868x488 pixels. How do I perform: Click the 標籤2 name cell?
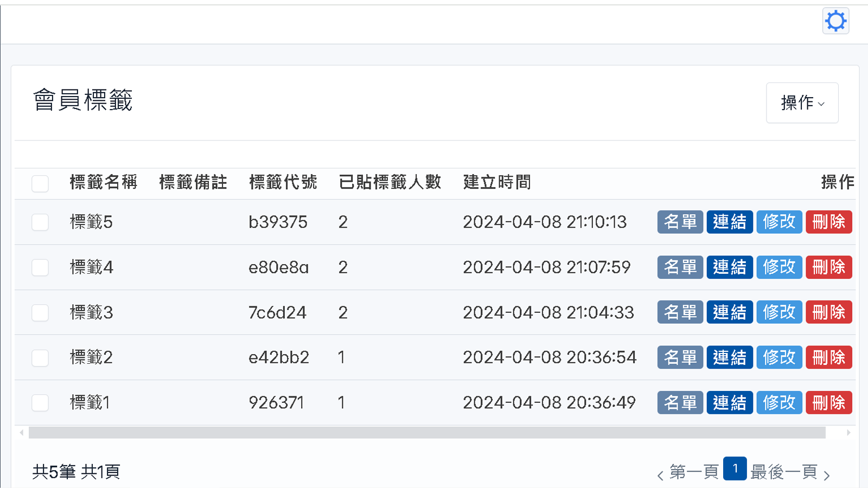pyautogui.click(x=91, y=357)
